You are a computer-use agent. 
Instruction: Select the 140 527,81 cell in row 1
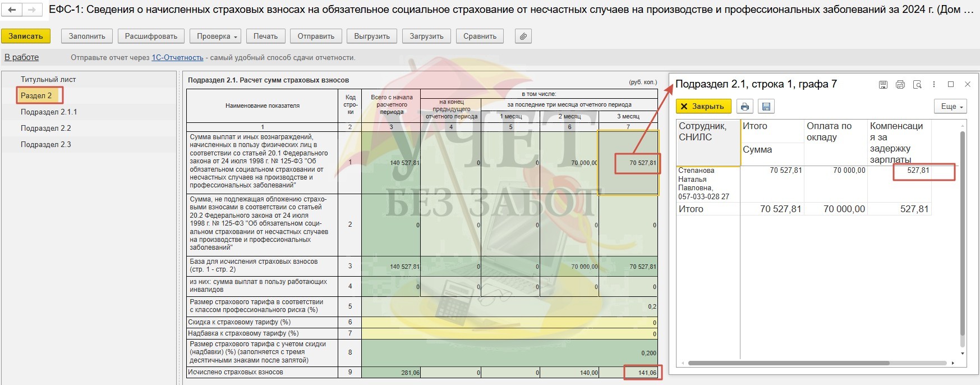pos(391,163)
